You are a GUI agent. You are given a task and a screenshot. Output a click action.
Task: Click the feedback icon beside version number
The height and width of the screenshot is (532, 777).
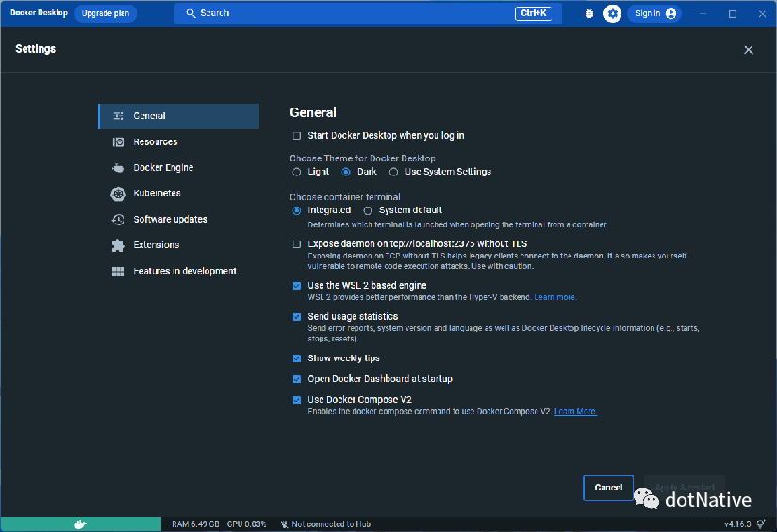(x=761, y=524)
